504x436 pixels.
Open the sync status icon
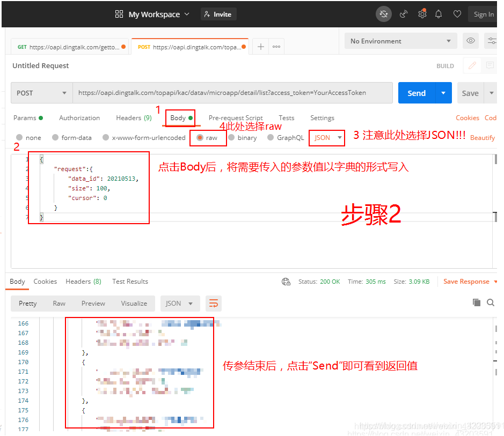tap(383, 14)
